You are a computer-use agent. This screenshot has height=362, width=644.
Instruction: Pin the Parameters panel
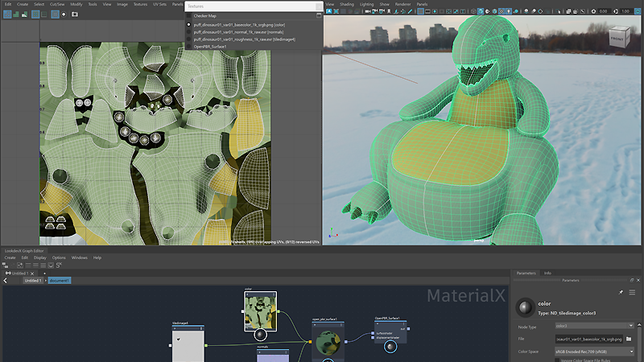click(x=620, y=292)
